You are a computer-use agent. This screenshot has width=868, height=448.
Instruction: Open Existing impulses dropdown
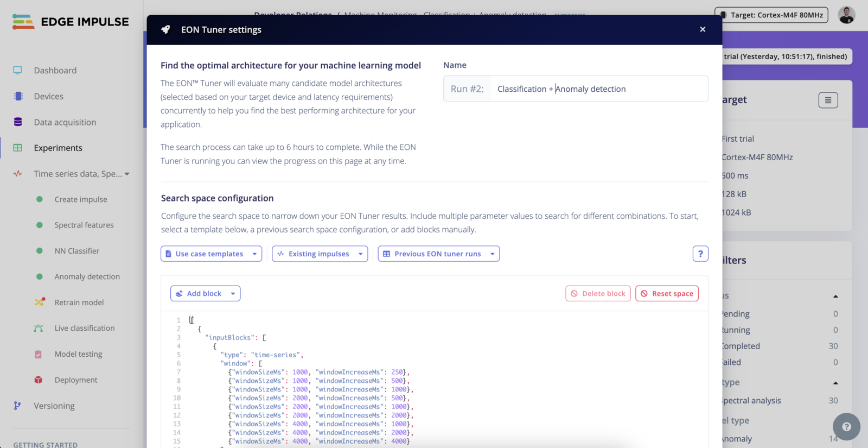320,254
